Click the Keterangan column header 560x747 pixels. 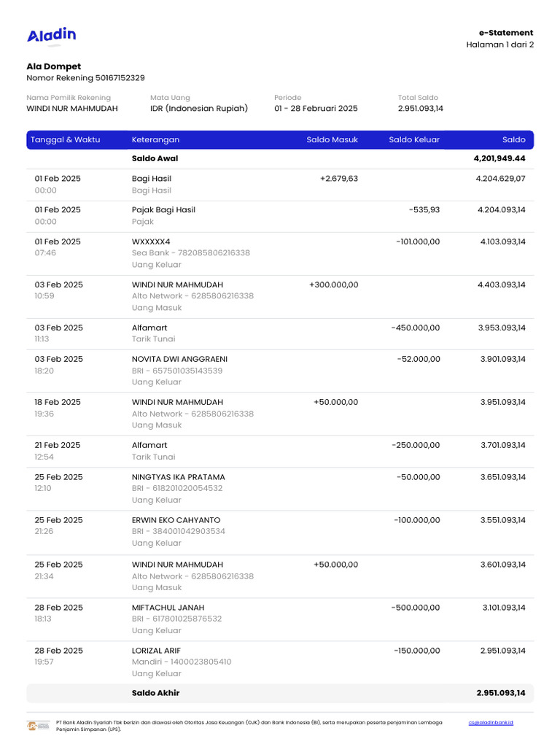tap(156, 140)
